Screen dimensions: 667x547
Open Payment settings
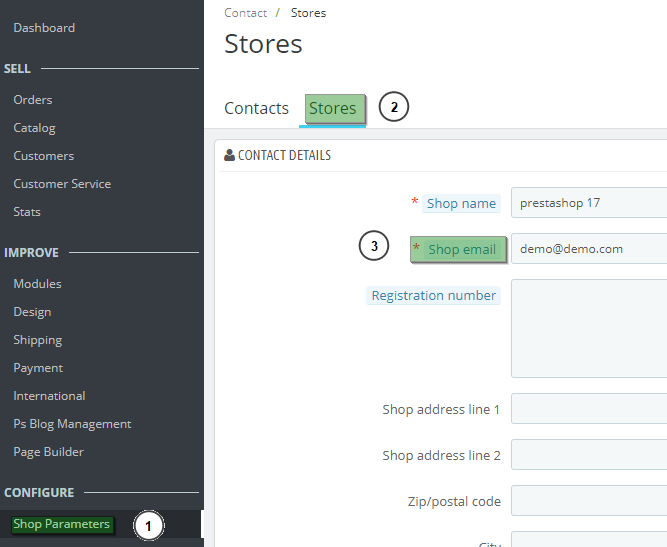(x=38, y=368)
